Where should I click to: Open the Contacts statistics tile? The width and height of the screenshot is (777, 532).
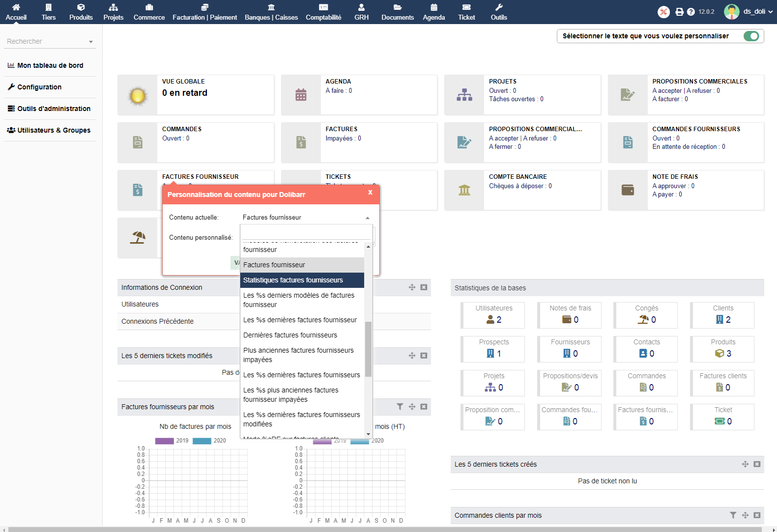click(646, 349)
